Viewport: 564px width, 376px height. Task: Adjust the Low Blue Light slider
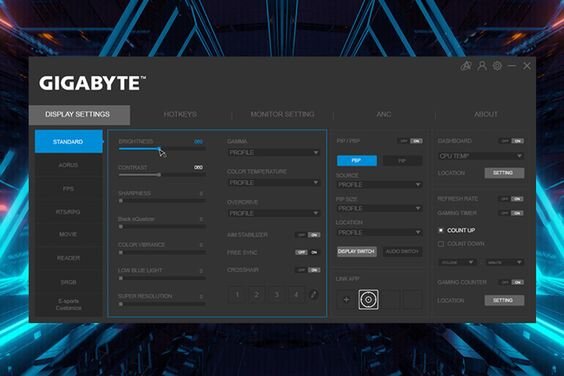(162, 278)
